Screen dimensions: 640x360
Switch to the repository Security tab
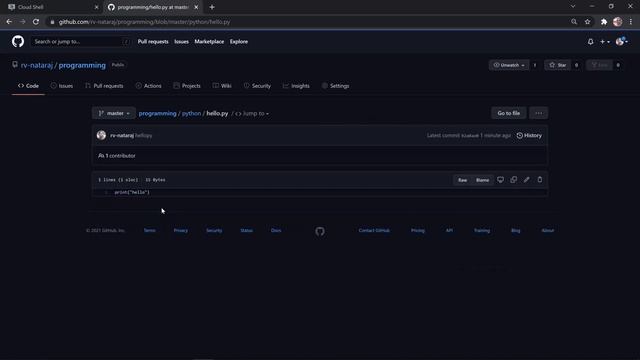pos(257,86)
